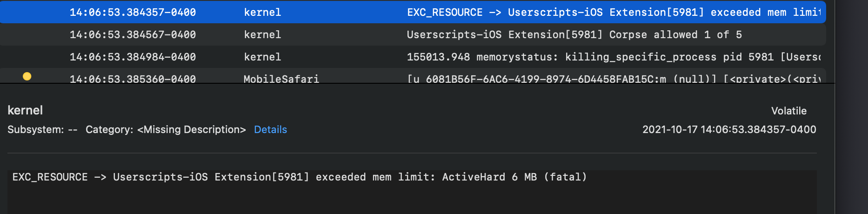Click the Category: <Missing Description> text
This screenshot has width=868, height=214.
coord(166,129)
